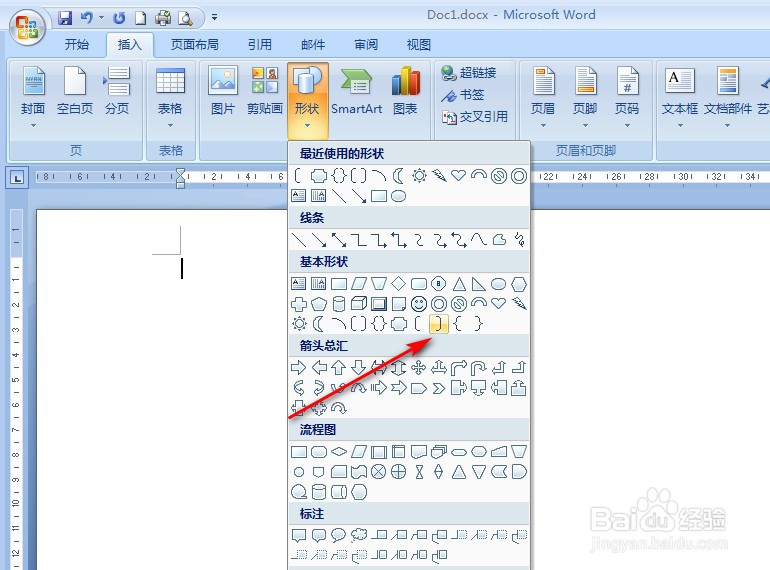Select the rounded rectangular callout in 标注
The height and width of the screenshot is (570, 770).
(x=319, y=535)
